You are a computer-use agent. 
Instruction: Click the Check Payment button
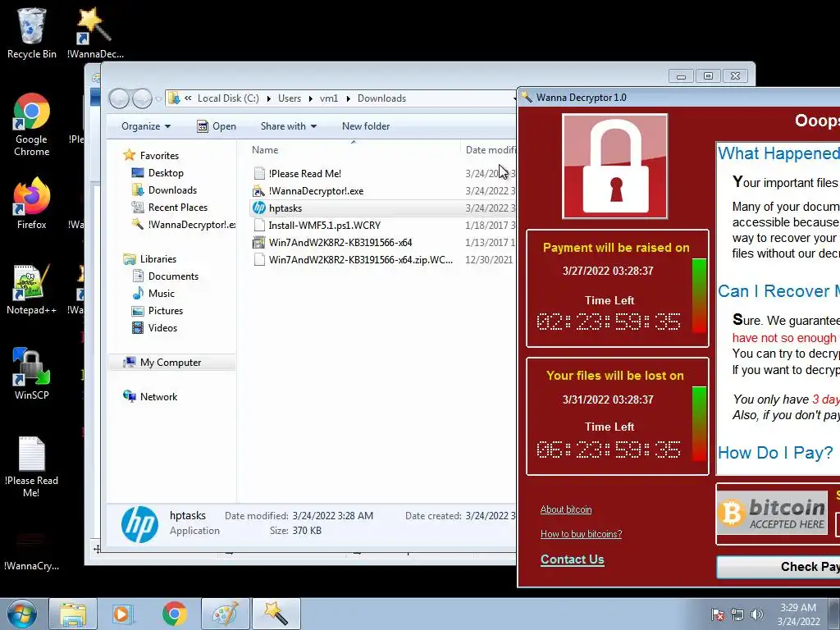pos(778,567)
